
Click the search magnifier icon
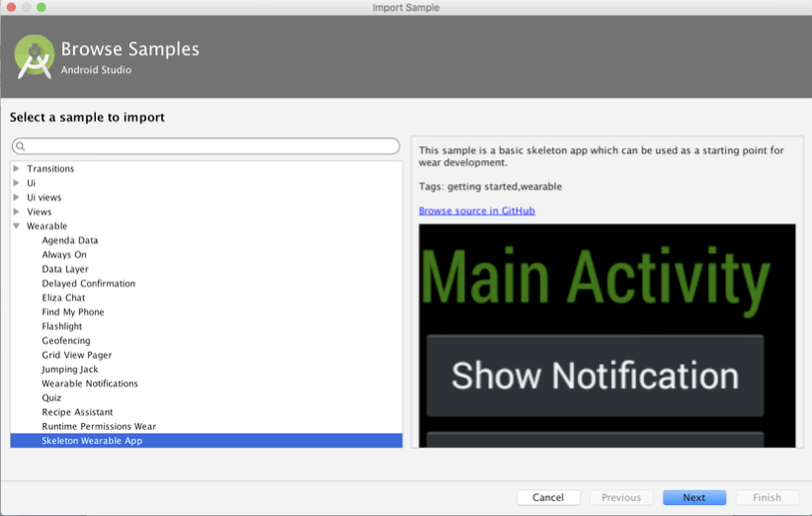coord(20,146)
